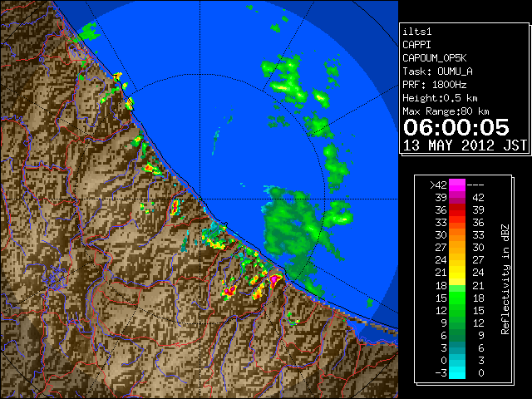This screenshot has height=399, width=532.
Task: Click the 'Task: OUMU_A' line
Action: point(437,71)
